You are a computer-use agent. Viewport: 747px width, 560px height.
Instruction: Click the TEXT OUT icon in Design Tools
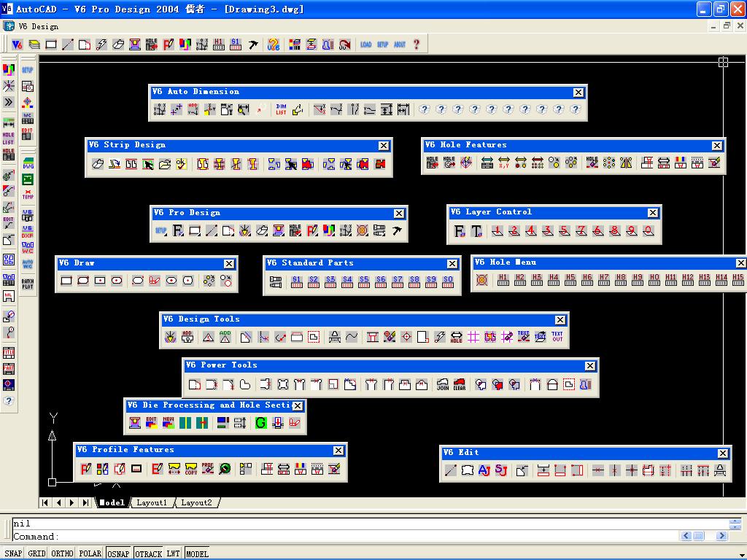pos(557,337)
